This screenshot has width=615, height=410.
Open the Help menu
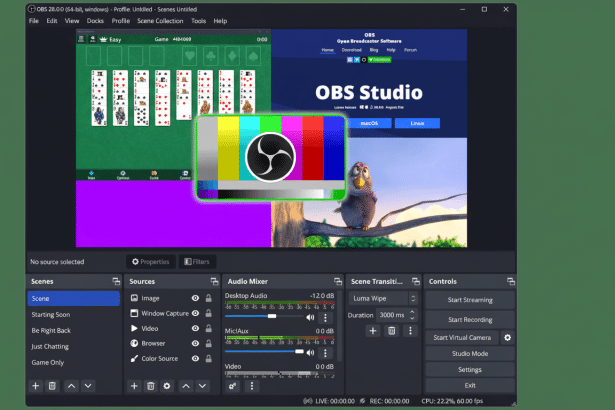(220, 21)
